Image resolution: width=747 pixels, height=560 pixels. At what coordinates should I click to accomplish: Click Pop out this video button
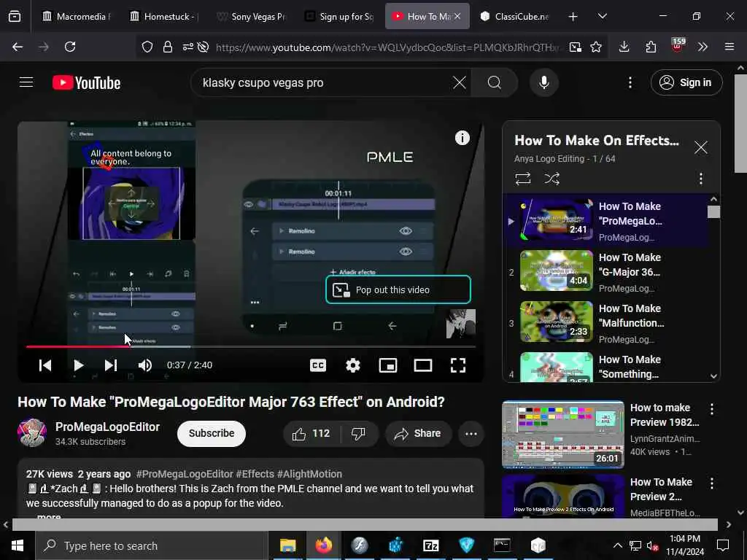[398, 289]
